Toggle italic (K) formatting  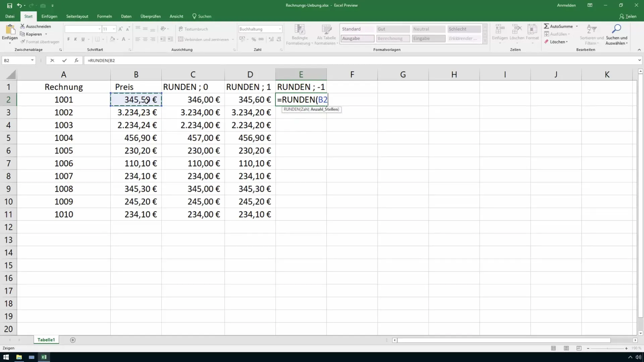(x=75, y=39)
